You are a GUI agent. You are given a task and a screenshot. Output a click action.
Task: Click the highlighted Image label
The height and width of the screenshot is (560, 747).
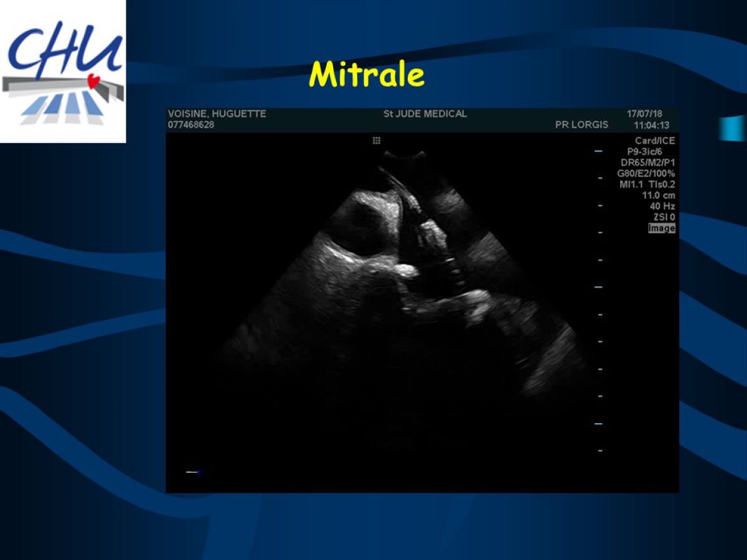pos(662,228)
